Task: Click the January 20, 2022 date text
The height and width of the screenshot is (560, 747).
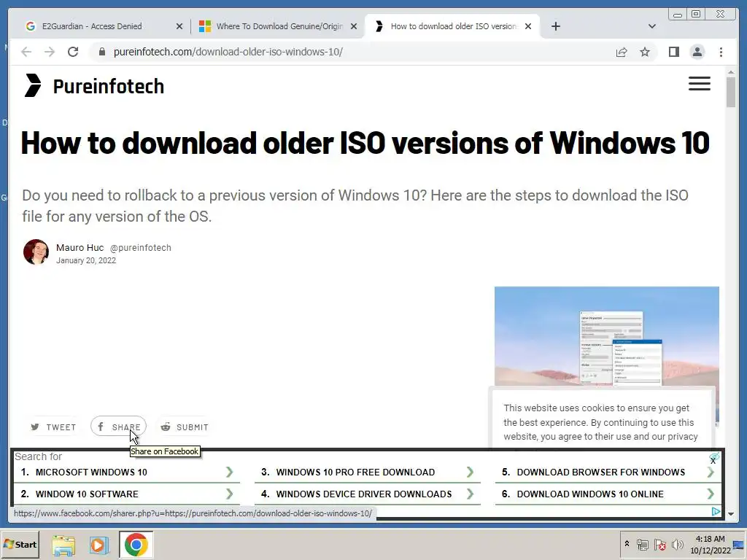Action: point(86,260)
